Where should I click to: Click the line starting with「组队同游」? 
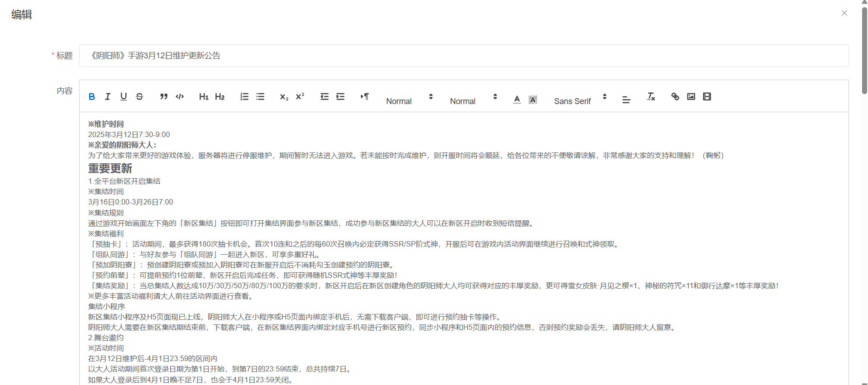click(205, 254)
